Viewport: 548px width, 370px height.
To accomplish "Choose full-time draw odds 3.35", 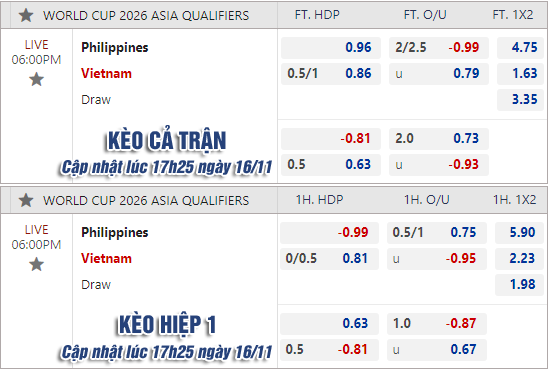I will (x=520, y=100).
